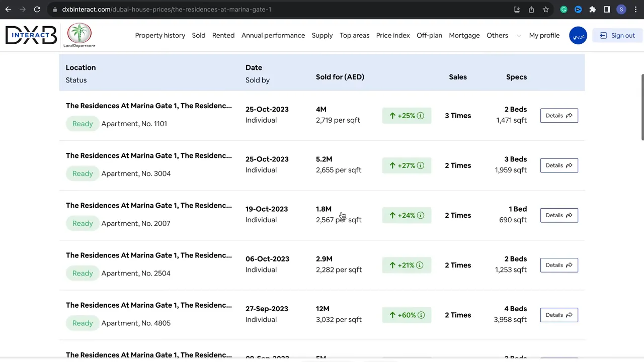The image size is (644, 362).
Task: Click info icon next to +25% change
Action: pos(421,116)
